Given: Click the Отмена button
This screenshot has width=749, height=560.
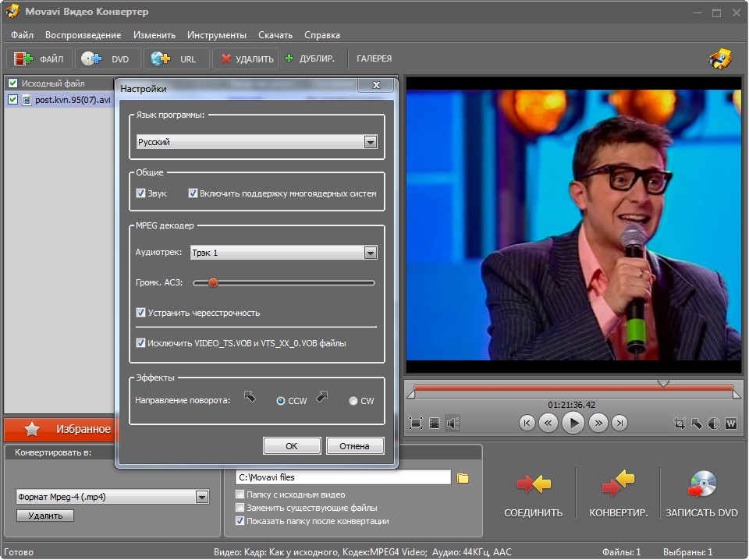Looking at the screenshot, I should point(355,446).
